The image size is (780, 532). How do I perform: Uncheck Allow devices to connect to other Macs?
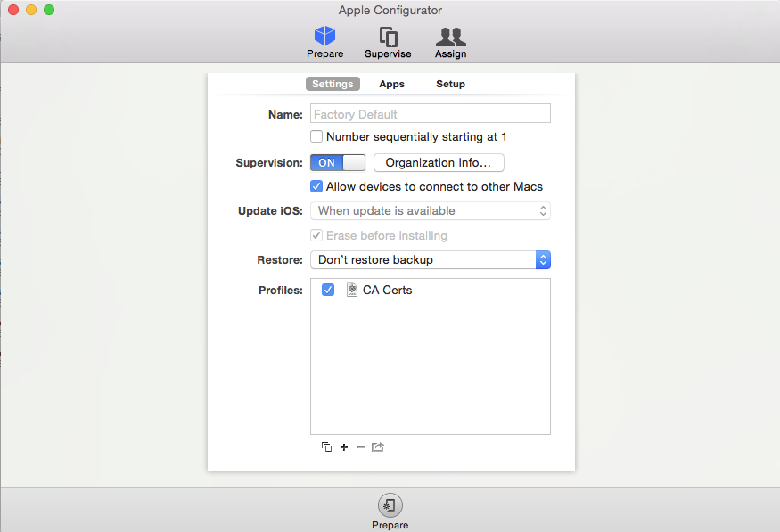(316, 186)
